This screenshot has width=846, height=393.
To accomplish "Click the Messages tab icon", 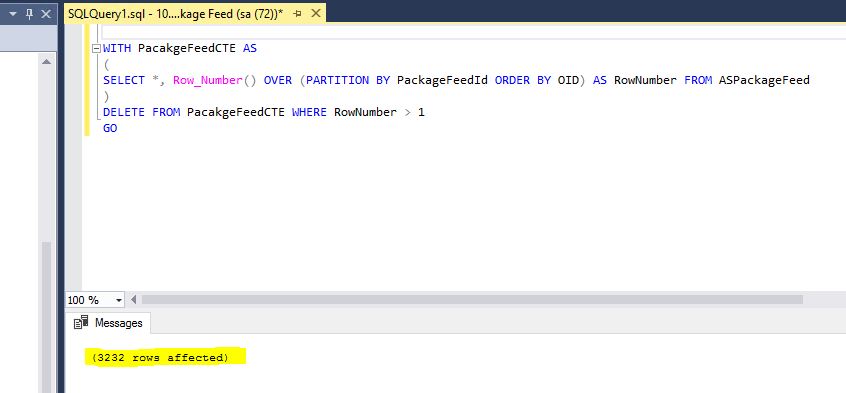I will 81,323.
